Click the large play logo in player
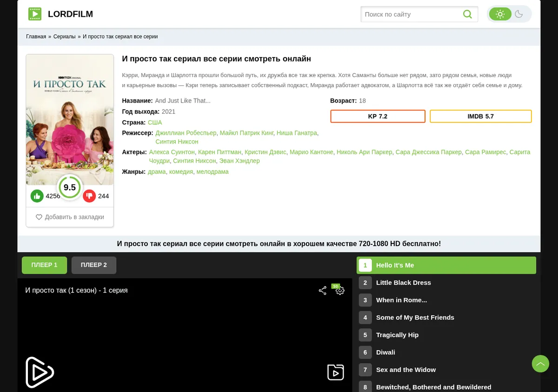 40,372
